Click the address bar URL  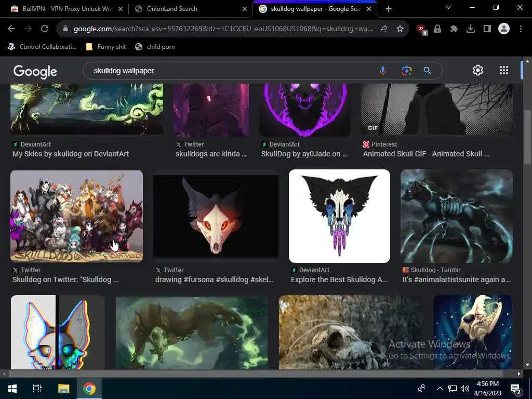pyautogui.click(x=223, y=29)
